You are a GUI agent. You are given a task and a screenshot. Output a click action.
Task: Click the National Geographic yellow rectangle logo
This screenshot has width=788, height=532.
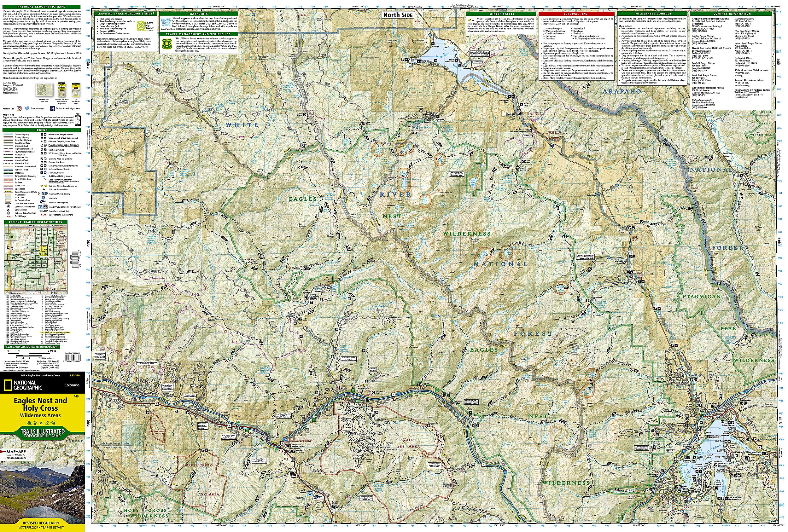point(8,385)
